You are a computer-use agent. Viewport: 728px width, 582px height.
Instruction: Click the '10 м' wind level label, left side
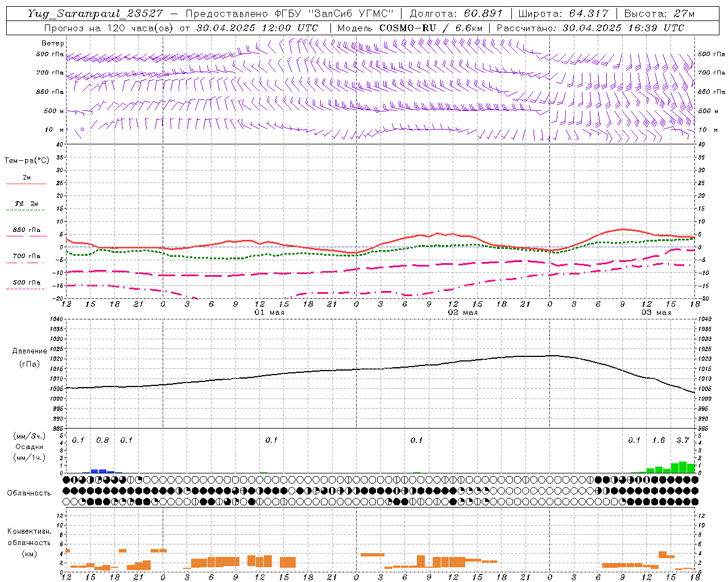point(54,130)
